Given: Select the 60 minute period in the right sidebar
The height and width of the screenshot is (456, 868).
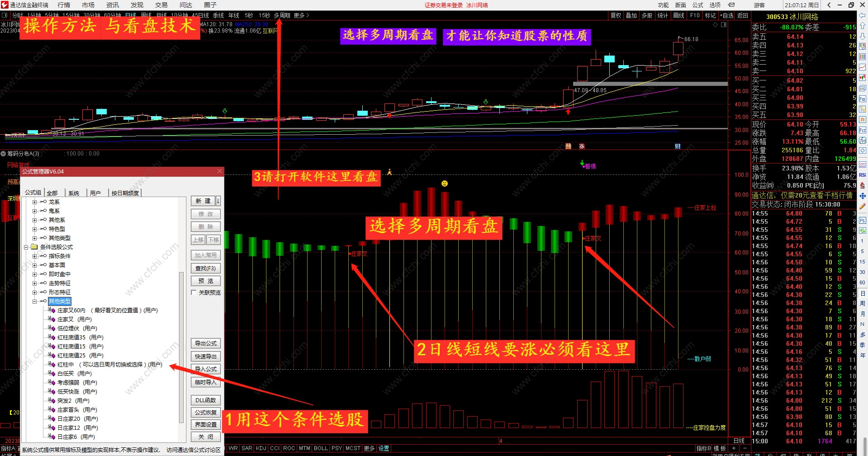Looking at the screenshot, I should click(863, 282).
